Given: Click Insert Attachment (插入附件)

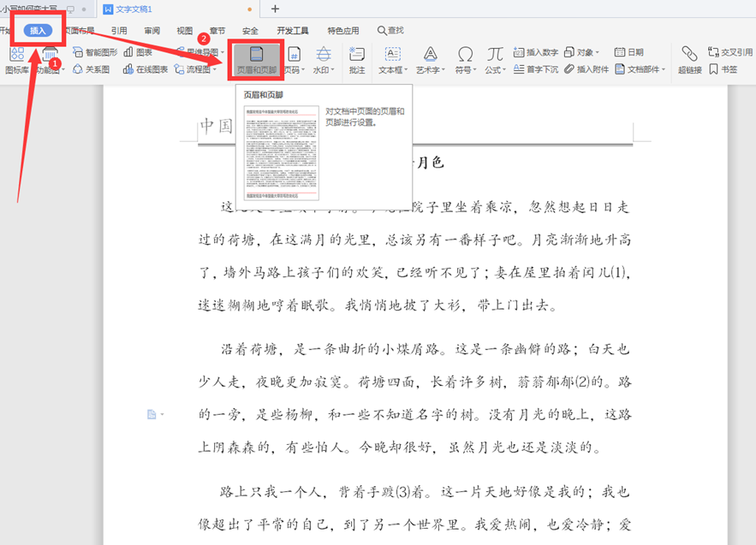Looking at the screenshot, I should [x=586, y=69].
